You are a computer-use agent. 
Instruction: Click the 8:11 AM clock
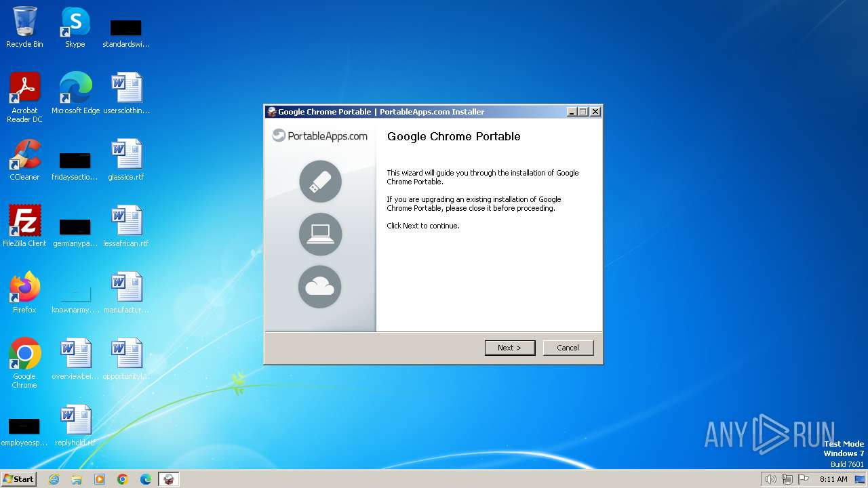click(x=833, y=479)
